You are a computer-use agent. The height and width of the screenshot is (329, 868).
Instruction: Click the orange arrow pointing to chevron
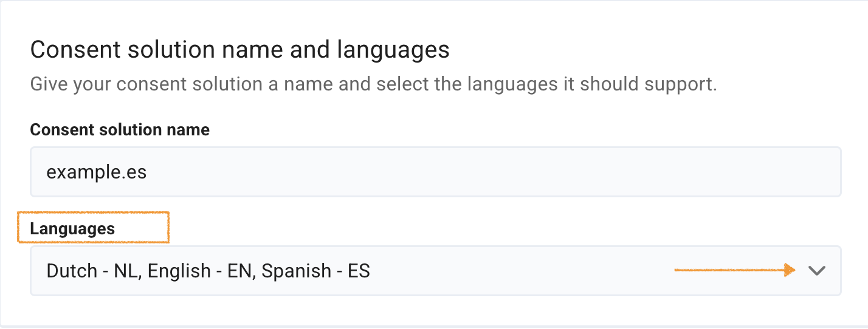(734, 270)
